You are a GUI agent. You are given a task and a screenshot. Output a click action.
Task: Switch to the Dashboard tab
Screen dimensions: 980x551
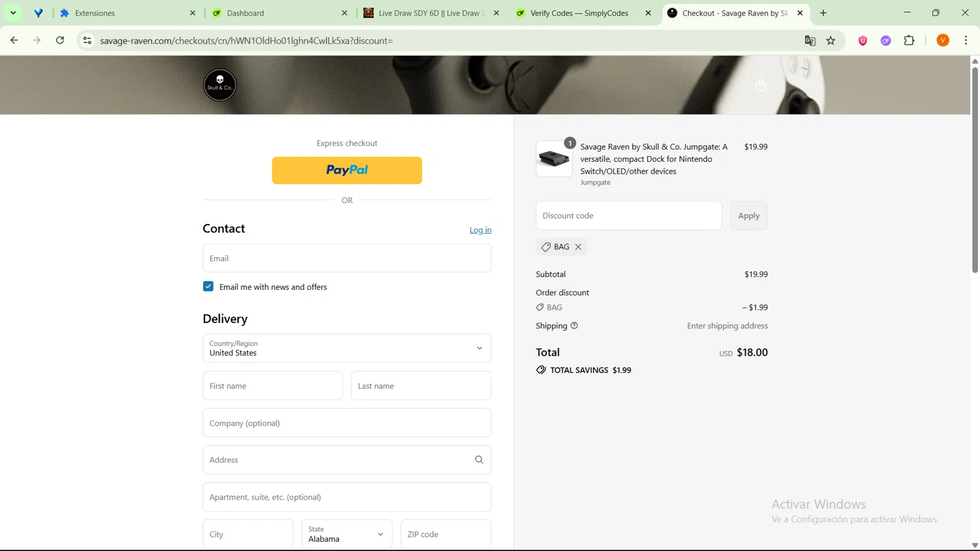pyautogui.click(x=280, y=13)
